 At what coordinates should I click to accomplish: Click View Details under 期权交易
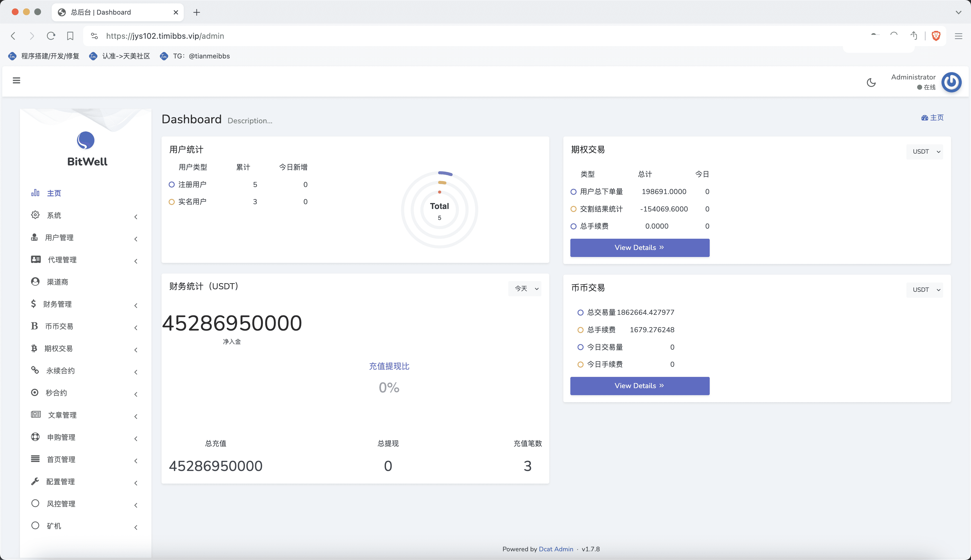point(639,248)
